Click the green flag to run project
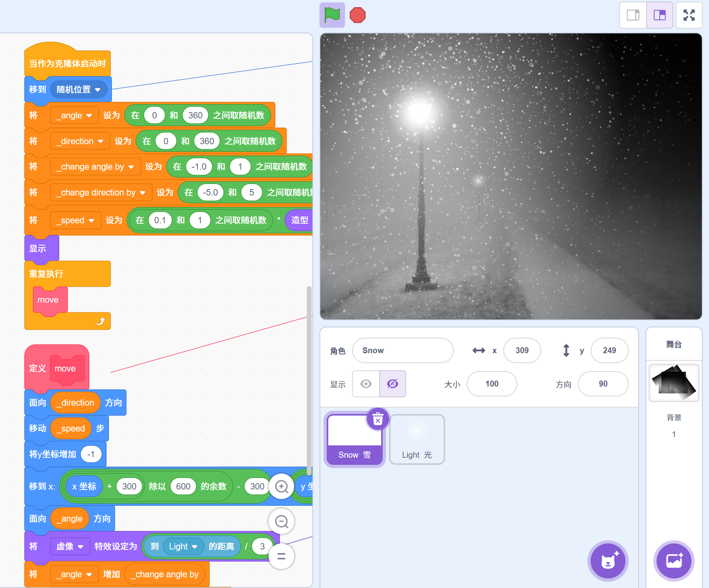 332,15
